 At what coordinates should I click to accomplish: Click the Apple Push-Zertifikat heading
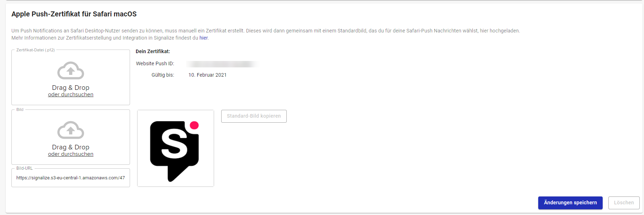click(x=74, y=14)
